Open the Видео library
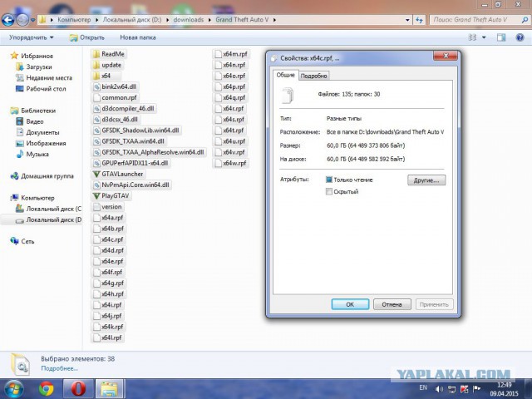This screenshot has width=532, height=399. tap(30, 121)
